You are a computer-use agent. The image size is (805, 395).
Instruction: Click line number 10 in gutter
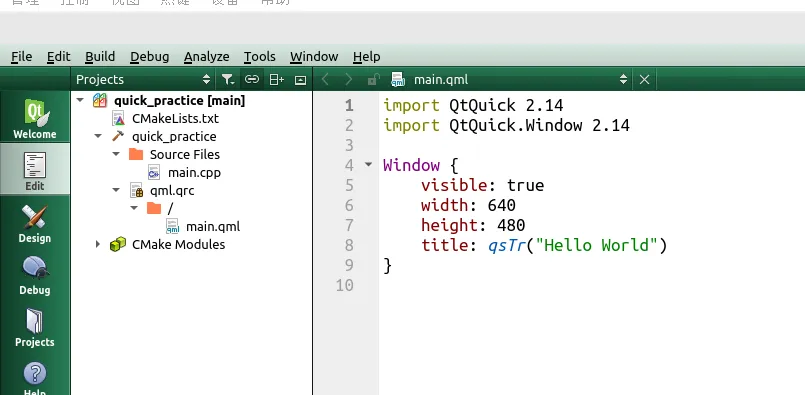click(344, 285)
